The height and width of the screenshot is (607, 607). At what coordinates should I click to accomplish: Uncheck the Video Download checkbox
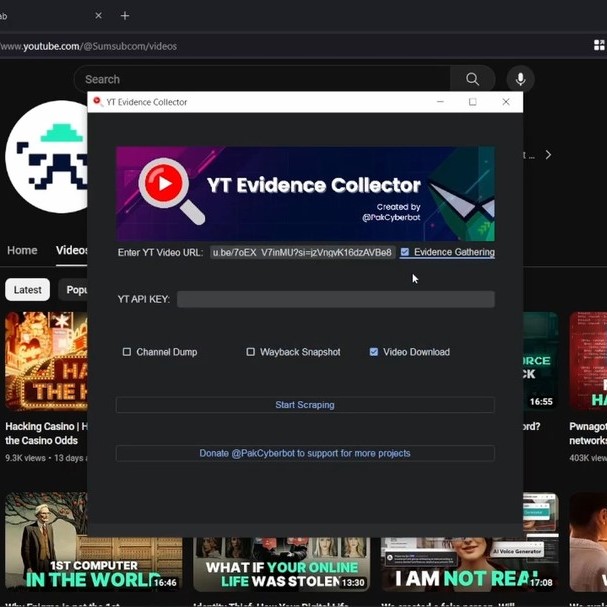(374, 352)
